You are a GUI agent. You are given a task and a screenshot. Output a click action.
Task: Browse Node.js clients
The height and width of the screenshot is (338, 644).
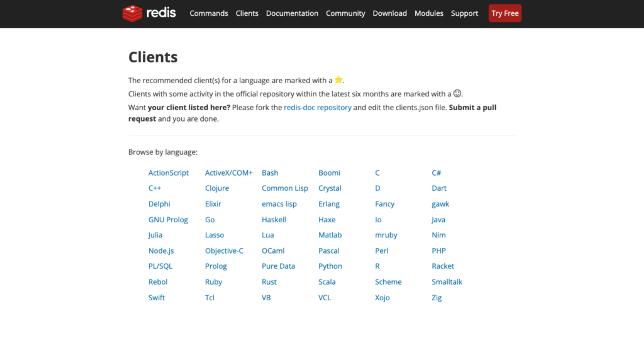click(x=161, y=251)
